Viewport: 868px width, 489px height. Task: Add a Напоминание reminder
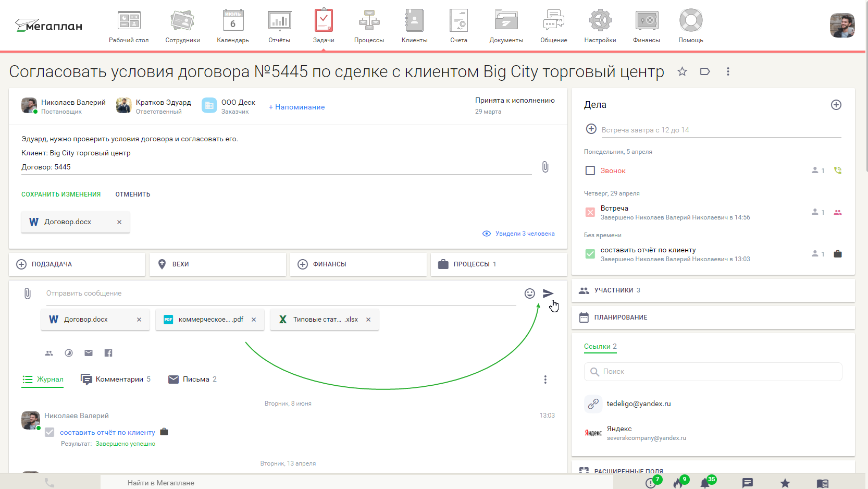297,107
